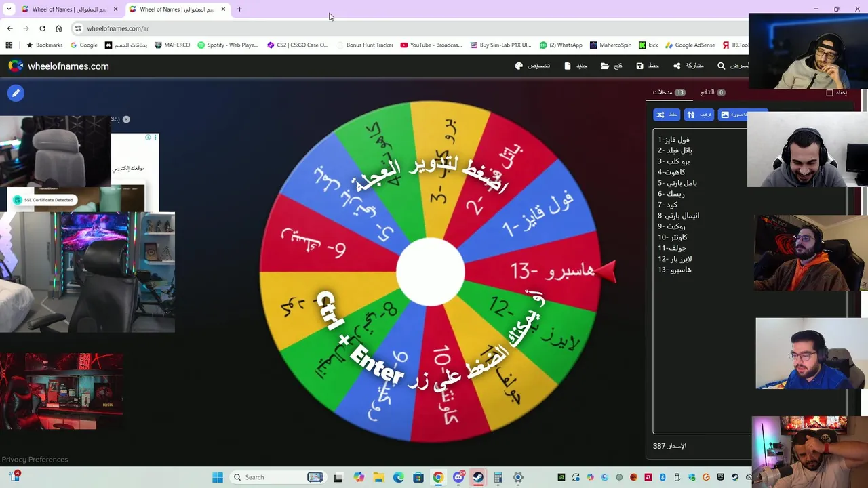Switch to the مدخلات (Entries) tab
Image resolution: width=868 pixels, height=488 pixels.
(x=669, y=92)
